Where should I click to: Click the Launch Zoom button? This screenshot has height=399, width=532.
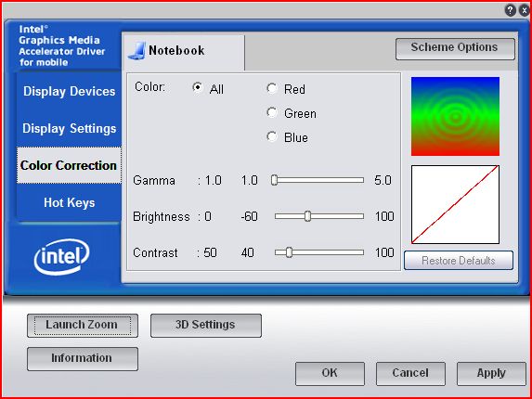point(83,326)
